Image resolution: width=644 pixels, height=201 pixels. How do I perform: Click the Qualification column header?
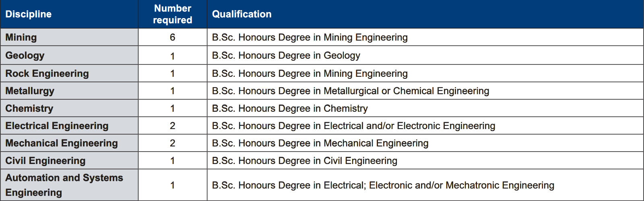click(x=425, y=14)
